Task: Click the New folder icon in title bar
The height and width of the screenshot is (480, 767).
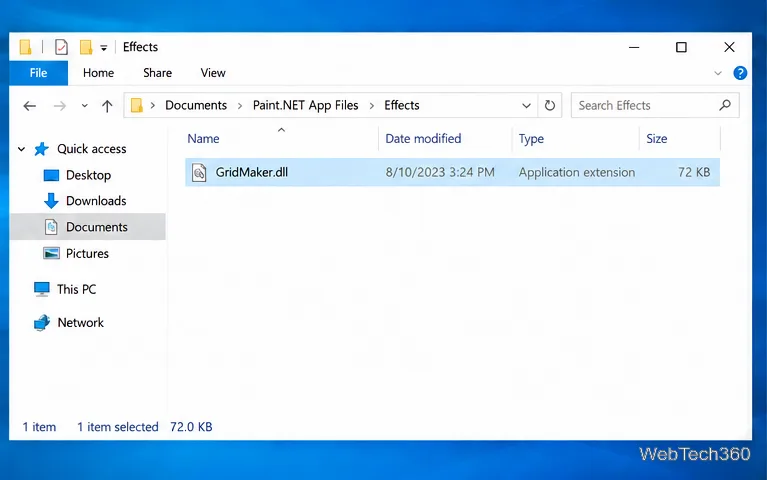Action: click(86, 47)
